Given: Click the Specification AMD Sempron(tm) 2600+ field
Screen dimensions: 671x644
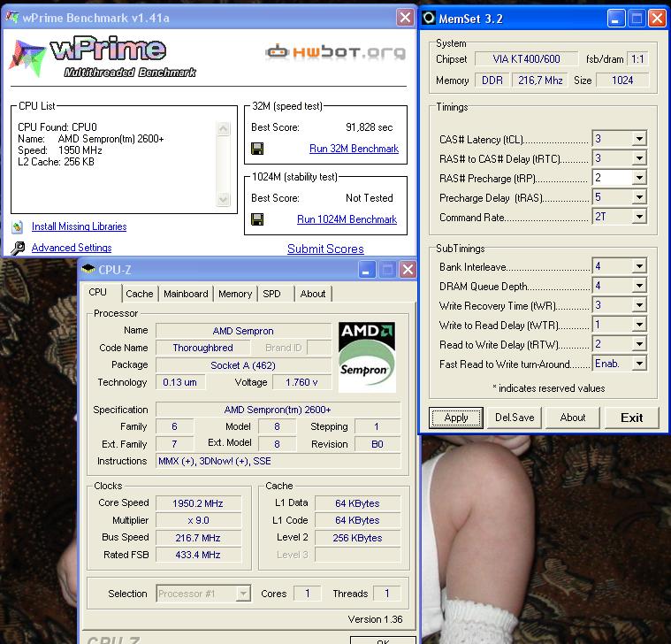Looking at the screenshot, I should coord(278,410).
